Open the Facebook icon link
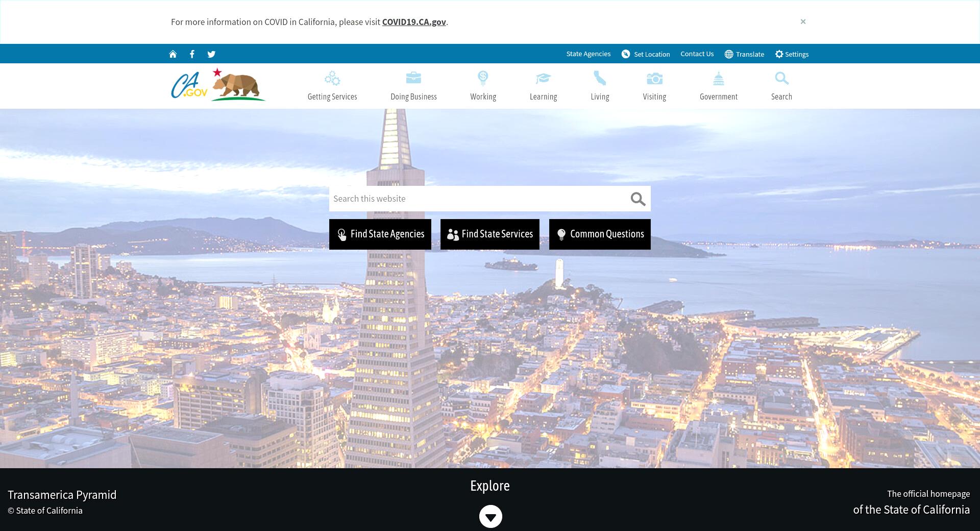980x531 pixels. click(192, 54)
